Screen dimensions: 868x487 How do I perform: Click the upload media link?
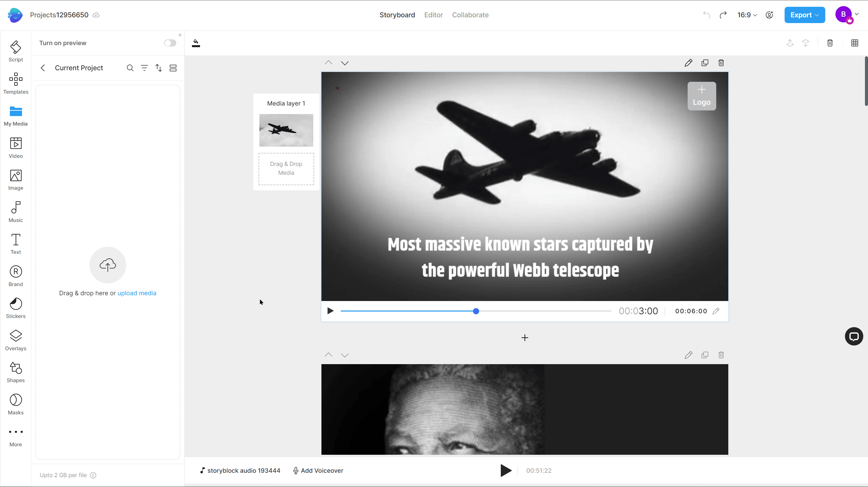click(137, 293)
